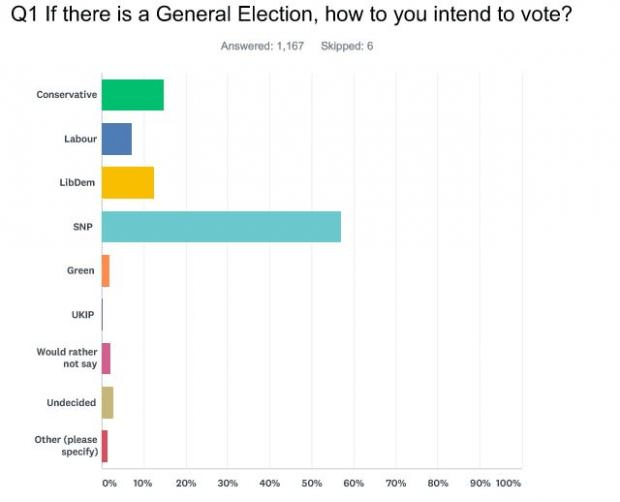Click the 50% tick on the axis

312,484
